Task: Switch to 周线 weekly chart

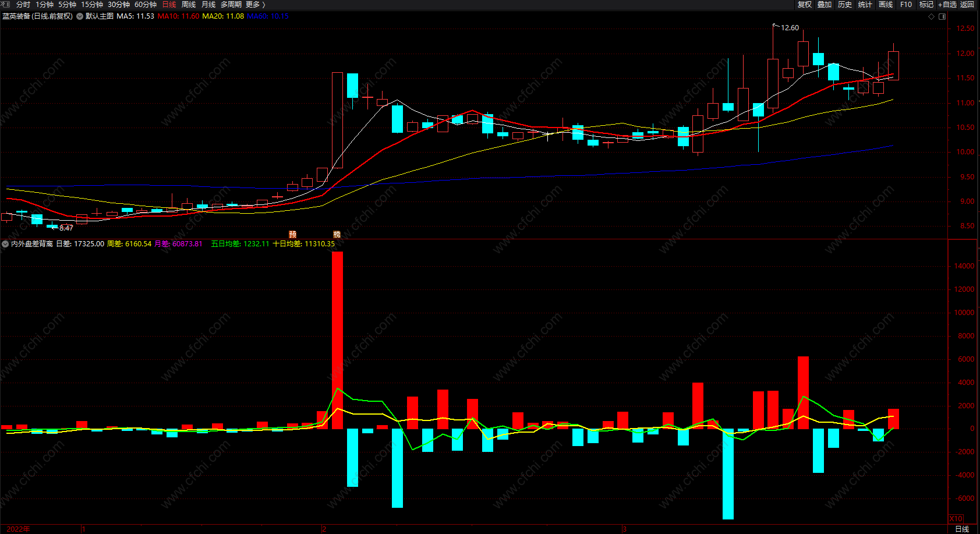Action: [189, 5]
